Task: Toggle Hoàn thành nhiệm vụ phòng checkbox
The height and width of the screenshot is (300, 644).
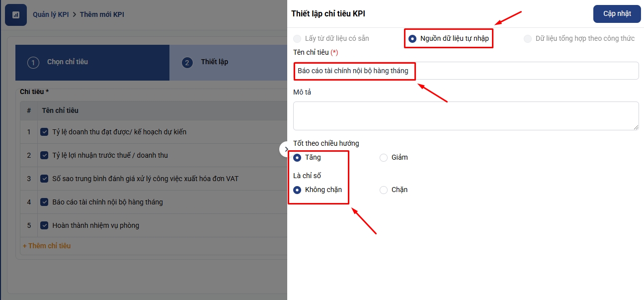Action: 44,225
